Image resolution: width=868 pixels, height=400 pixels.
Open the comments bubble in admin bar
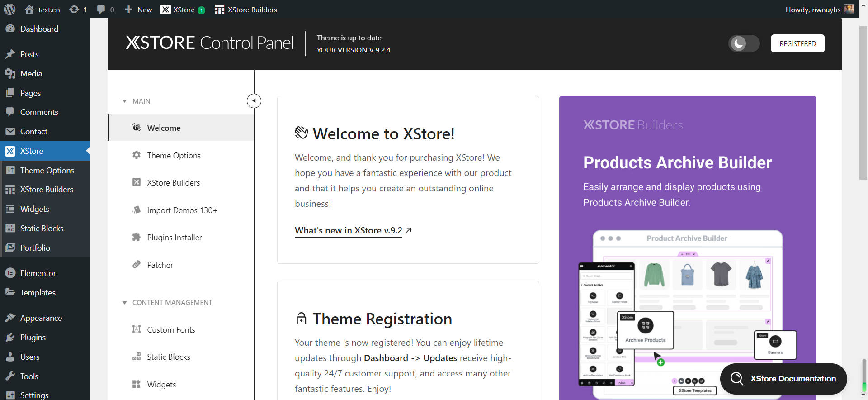tap(105, 10)
